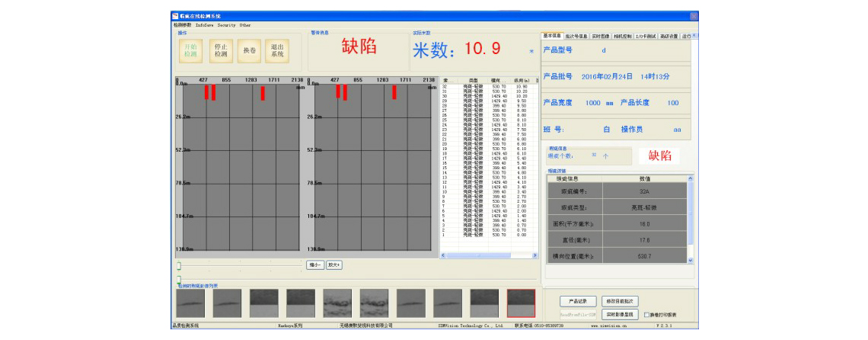Click the 实时影像呈现 button

pyautogui.click(x=621, y=314)
